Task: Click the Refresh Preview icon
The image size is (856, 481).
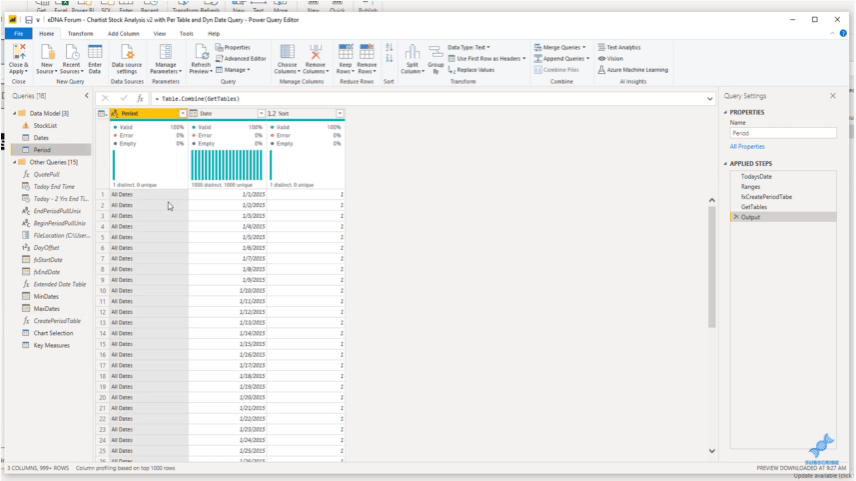Action: pos(200,52)
